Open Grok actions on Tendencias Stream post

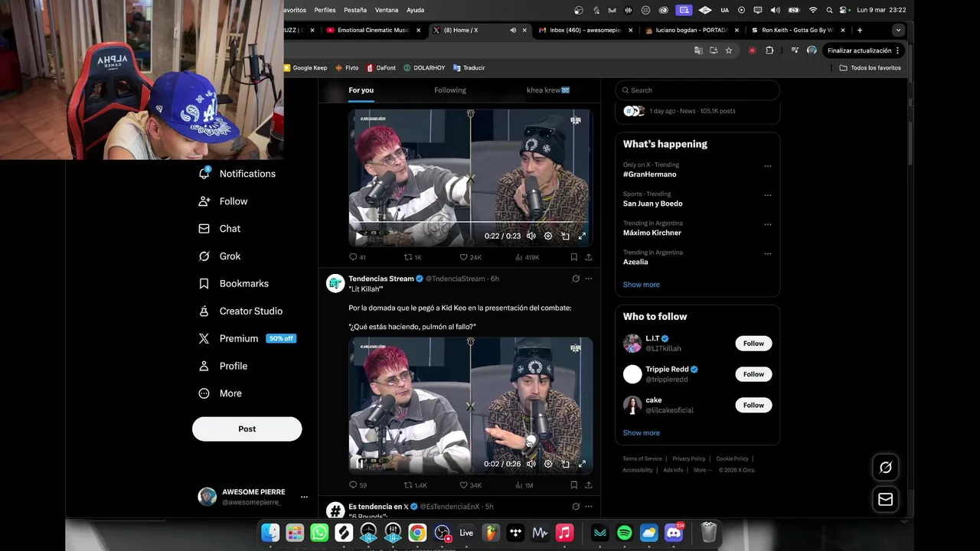point(576,279)
